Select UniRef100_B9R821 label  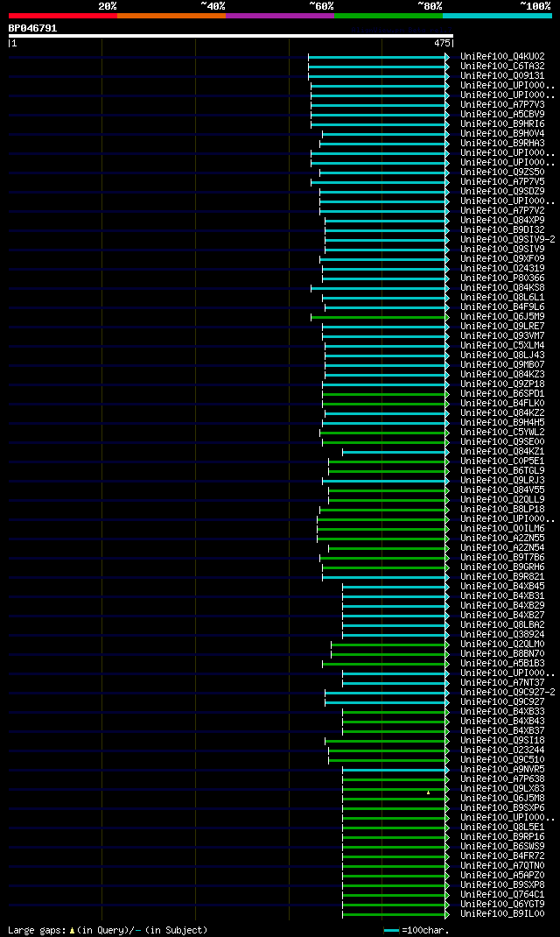point(502,577)
